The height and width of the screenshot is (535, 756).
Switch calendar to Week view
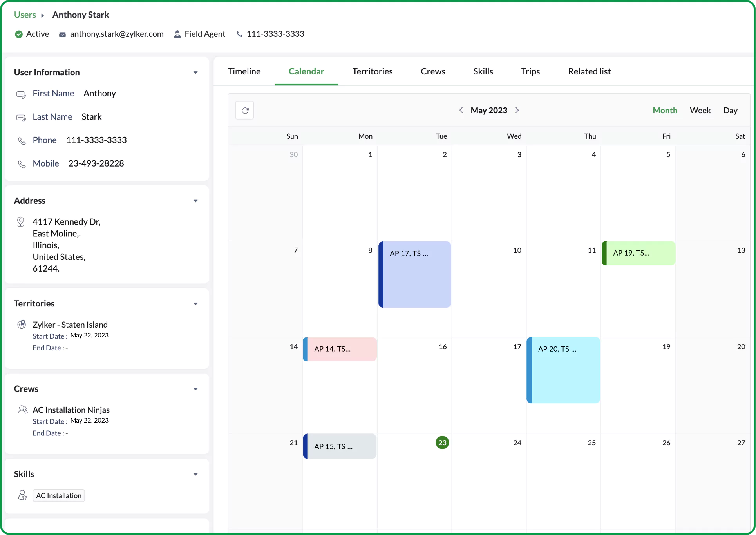[700, 111]
